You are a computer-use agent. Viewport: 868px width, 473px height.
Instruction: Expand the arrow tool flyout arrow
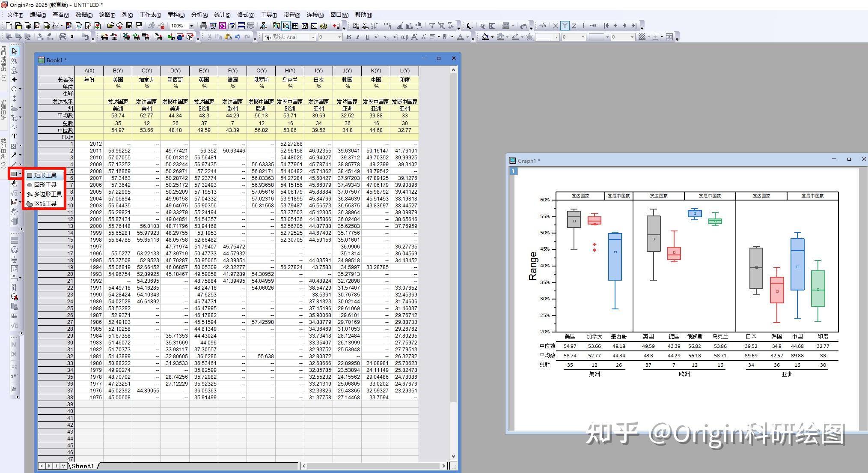[20, 155]
